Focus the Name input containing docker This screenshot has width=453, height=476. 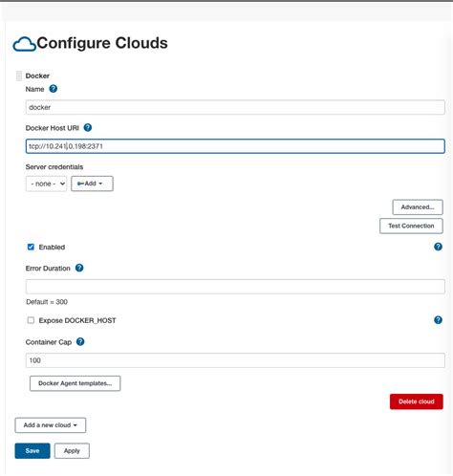tap(235, 107)
